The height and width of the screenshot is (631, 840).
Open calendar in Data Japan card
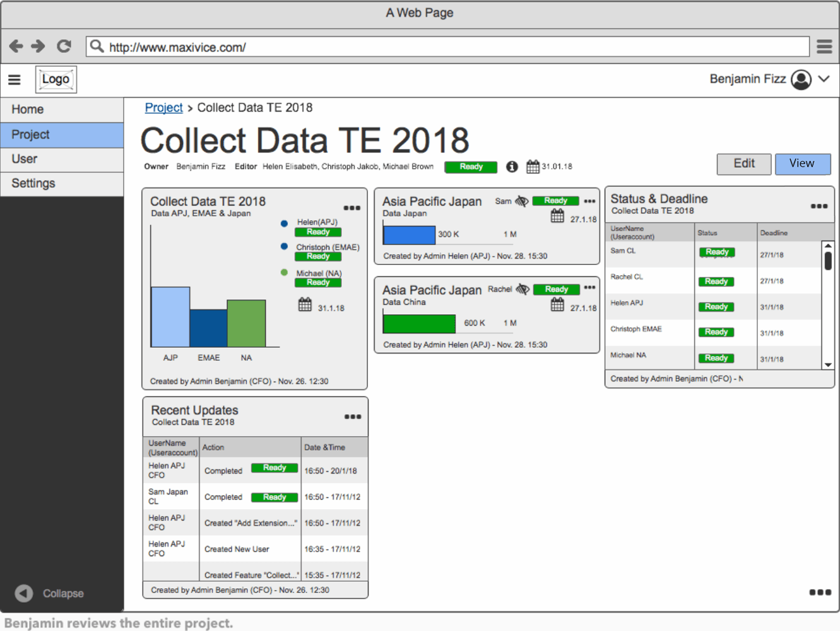point(557,216)
